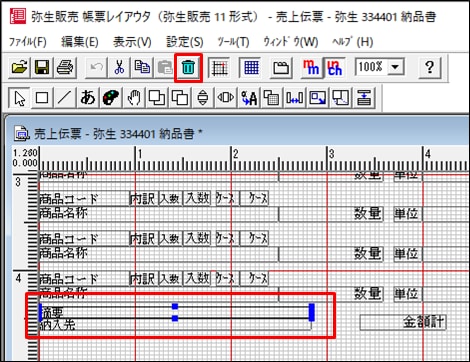
Task: Toggle inch unit mode
Action: [334, 68]
